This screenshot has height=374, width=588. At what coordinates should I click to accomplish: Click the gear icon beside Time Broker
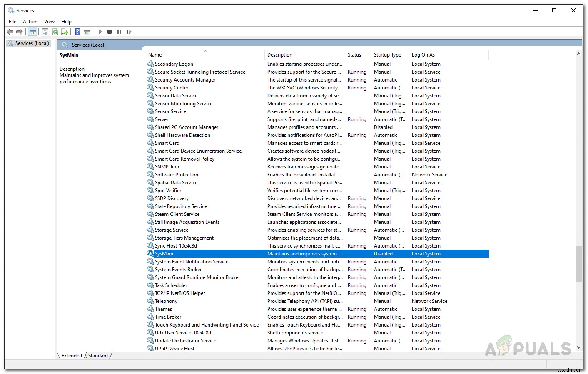tap(151, 317)
